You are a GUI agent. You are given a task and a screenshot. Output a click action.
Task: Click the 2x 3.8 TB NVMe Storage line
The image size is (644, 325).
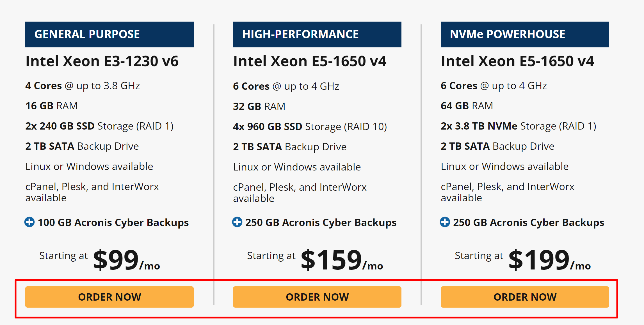518,126
